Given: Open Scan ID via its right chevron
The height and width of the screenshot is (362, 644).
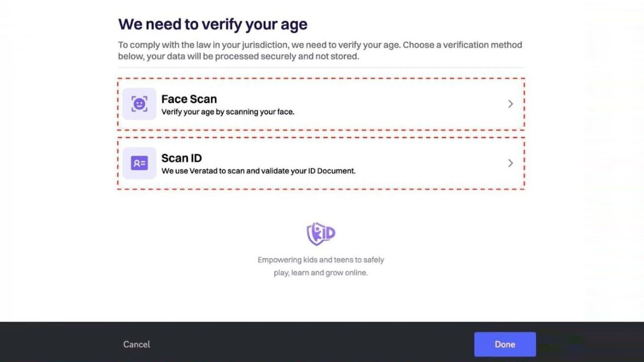Looking at the screenshot, I should tap(510, 163).
